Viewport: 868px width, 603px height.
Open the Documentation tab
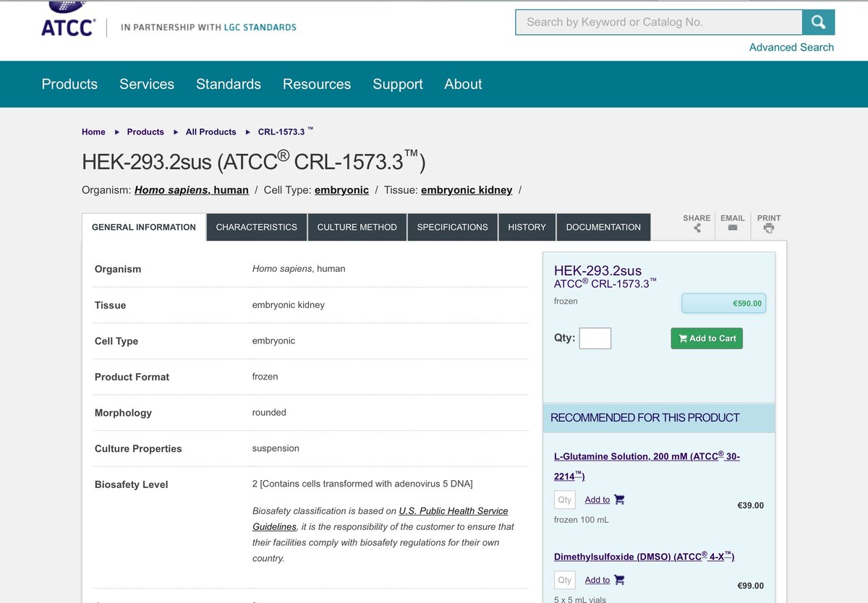coord(603,227)
